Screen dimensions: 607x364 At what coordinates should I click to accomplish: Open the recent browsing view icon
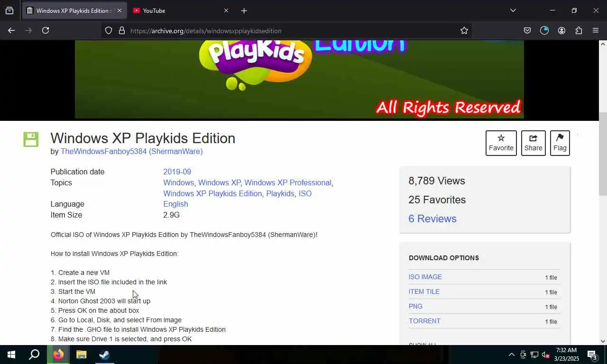pos(9,10)
